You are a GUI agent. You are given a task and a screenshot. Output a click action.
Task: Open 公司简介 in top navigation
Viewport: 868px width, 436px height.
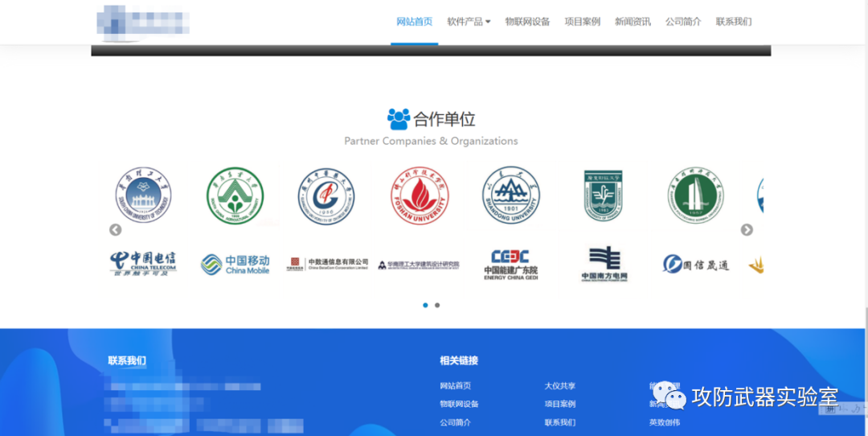pos(683,22)
